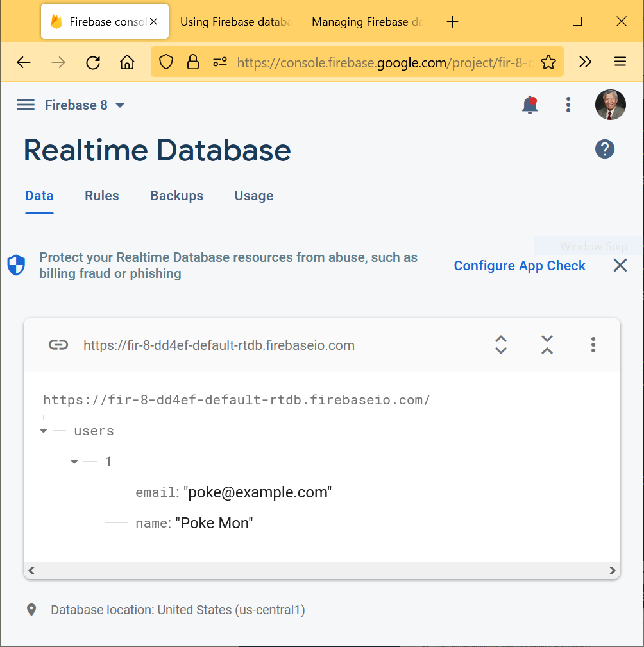Open the help question mark icon

point(605,149)
